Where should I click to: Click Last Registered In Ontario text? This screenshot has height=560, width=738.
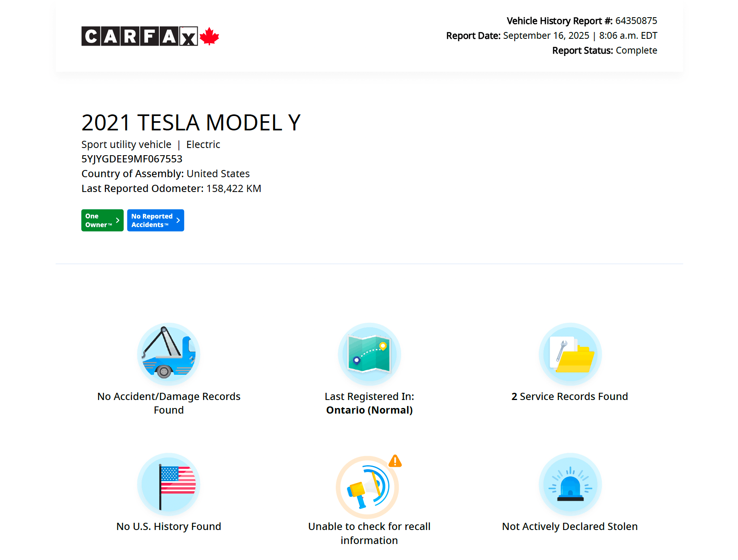[x=369, y=403]
